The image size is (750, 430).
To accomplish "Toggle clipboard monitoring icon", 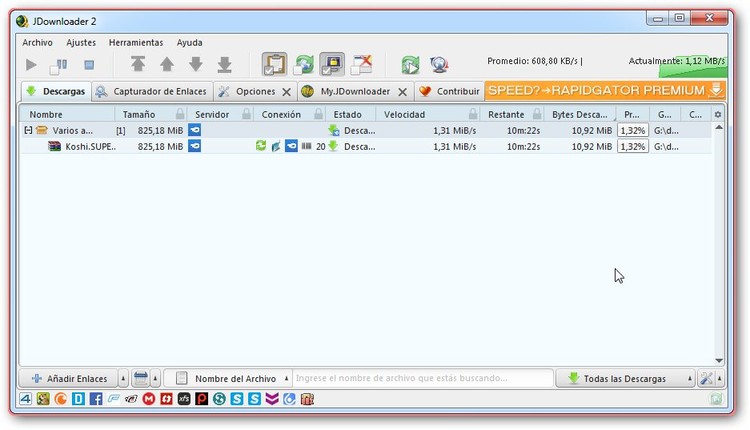I will coord(275,64).
